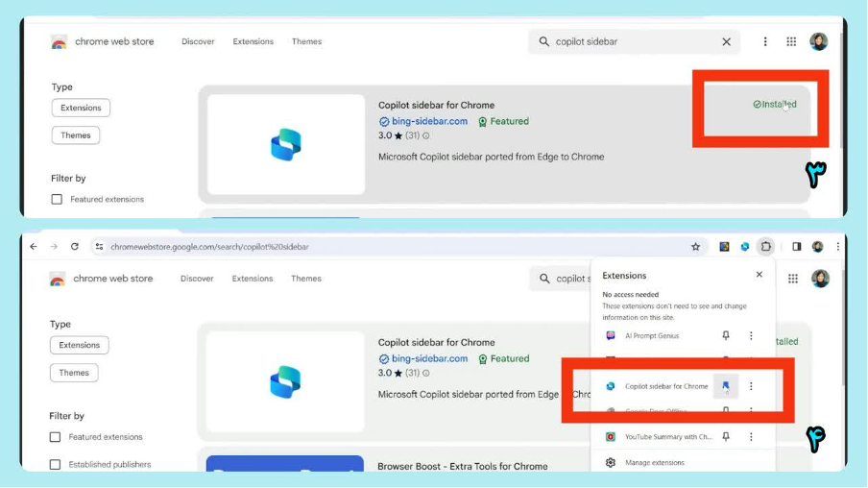Check Featured extensions in bottom screenshot
868x488 pixels.
[x=55, y=438]
